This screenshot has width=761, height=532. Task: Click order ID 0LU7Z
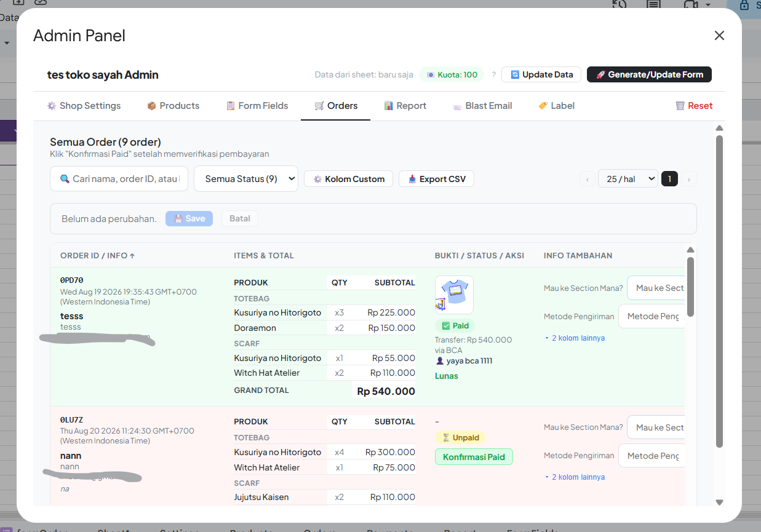pos(72,420)
